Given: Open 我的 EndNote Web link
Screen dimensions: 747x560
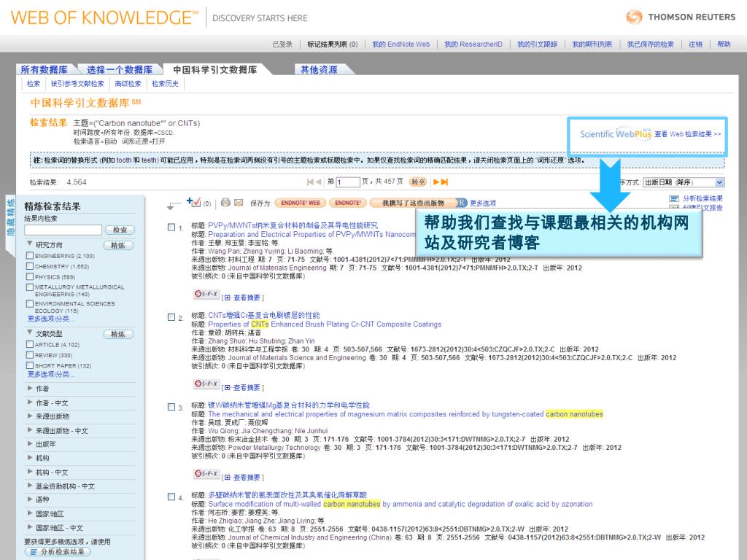Looking at the screenshot, I should click(400, 44).
